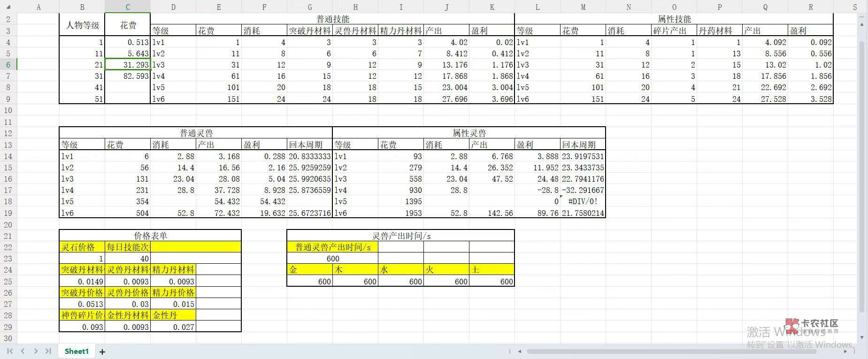The image size is (868, 359).
Task: Select the yellow 金性丹 cell
Action: pos(173,315)
